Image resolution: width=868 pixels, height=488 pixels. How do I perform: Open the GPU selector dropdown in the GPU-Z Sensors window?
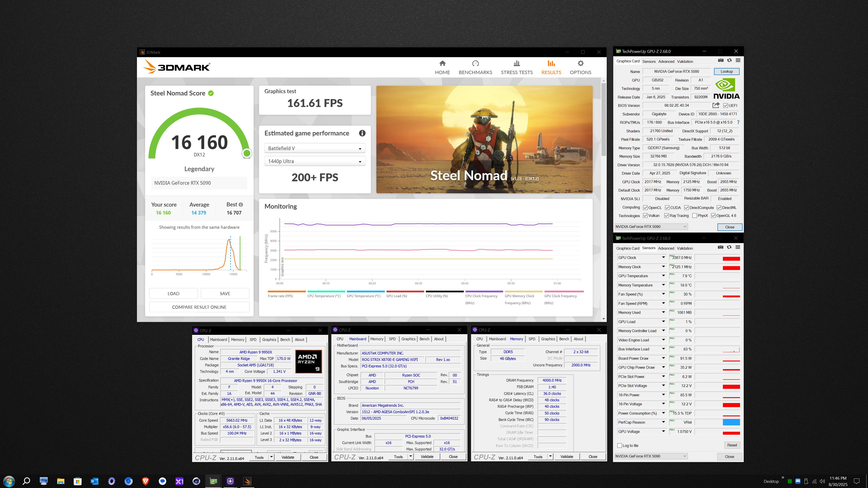pyautogui.click(x=651, y=456)
